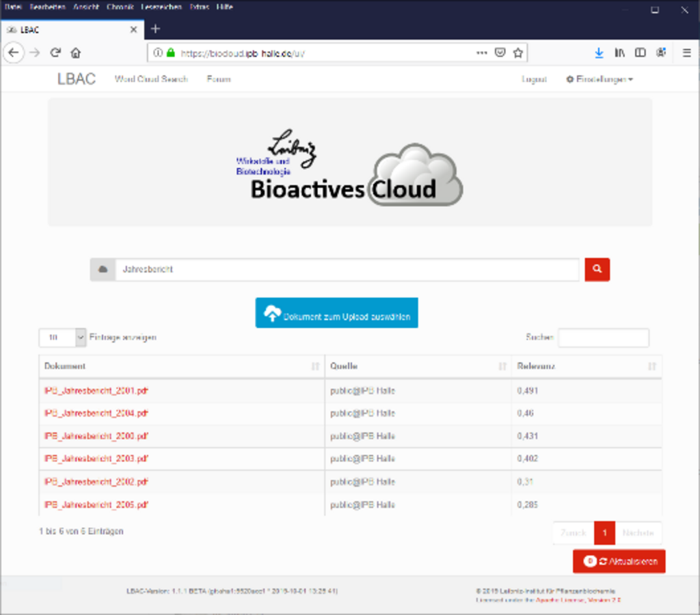Sort table by Quelle column
The image size is (700, 615).
click(418, 366)
